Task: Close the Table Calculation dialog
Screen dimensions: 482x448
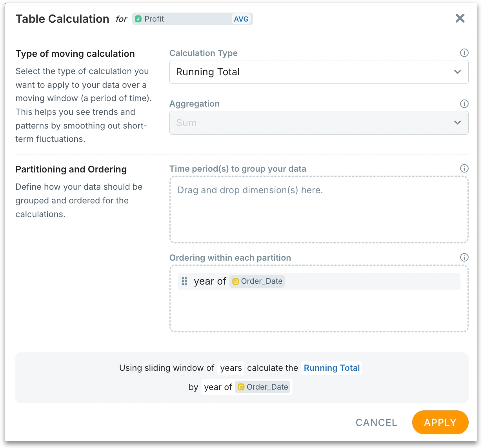Action: pyautogui.click(x=460, y=18)
